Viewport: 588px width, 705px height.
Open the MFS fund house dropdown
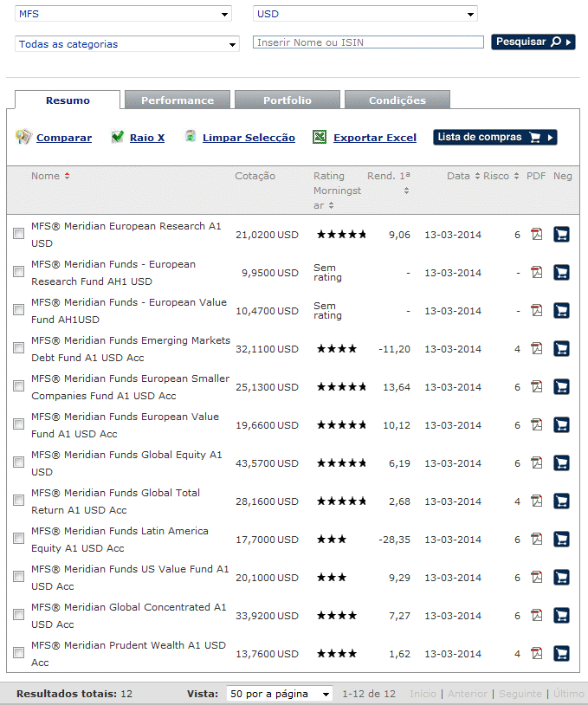tap(123, 14)
